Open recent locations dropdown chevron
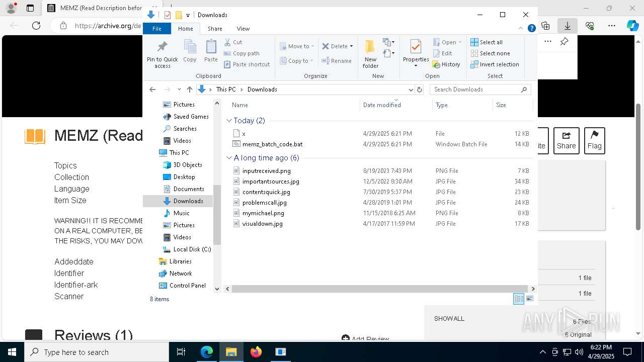Screen dimensions: 644x362 [x=179, y=89]
